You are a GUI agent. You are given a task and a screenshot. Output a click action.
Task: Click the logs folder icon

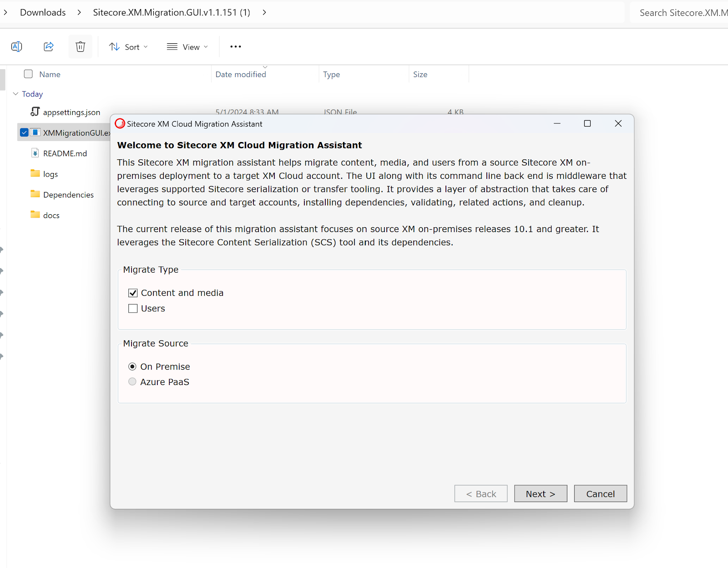(35, 173)
